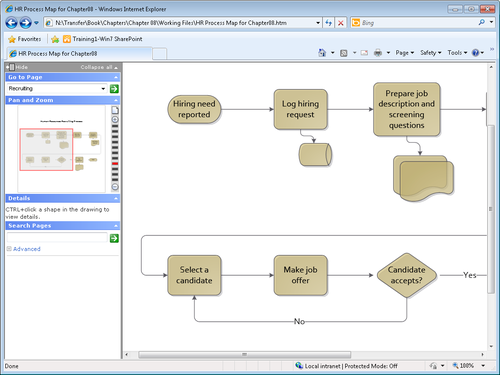The image size is (500, 375).
Task: Open the Page menu
Action: 405,53
